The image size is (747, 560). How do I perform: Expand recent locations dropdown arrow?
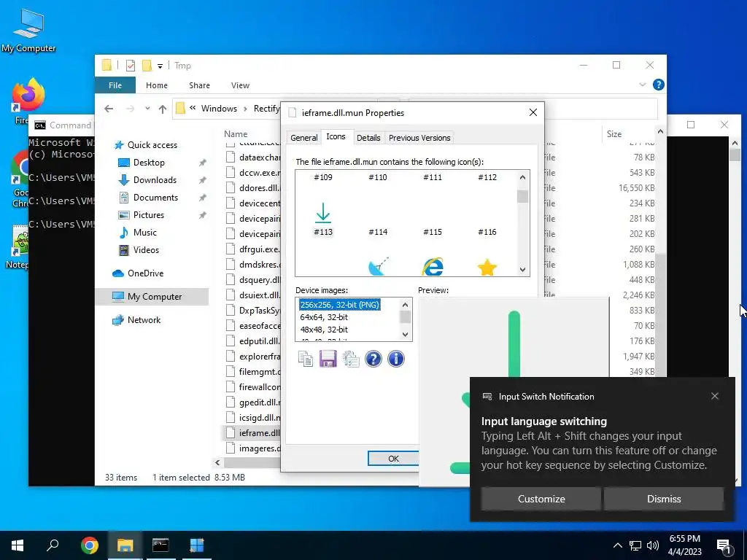(x=147, y=109)
